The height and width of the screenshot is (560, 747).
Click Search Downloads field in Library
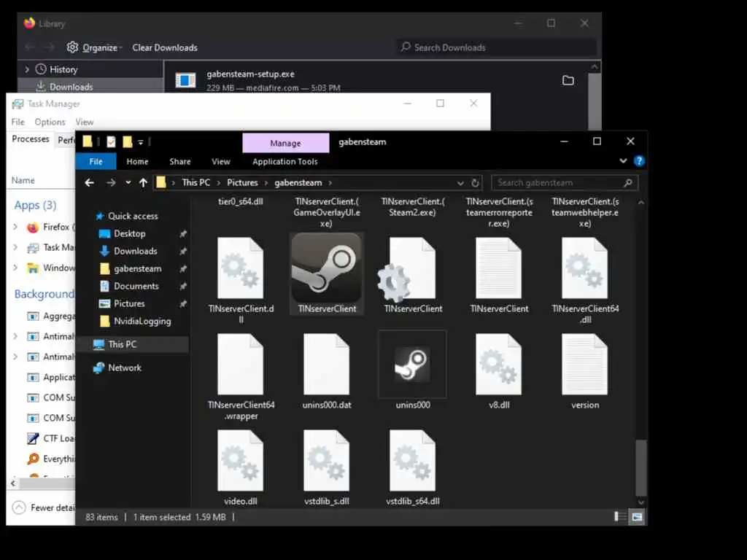pos(495,47)
